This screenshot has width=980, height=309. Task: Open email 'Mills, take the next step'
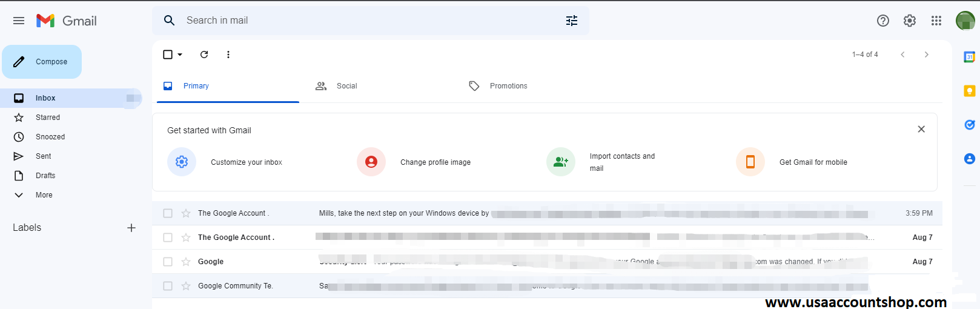click(x=547, y=213)
